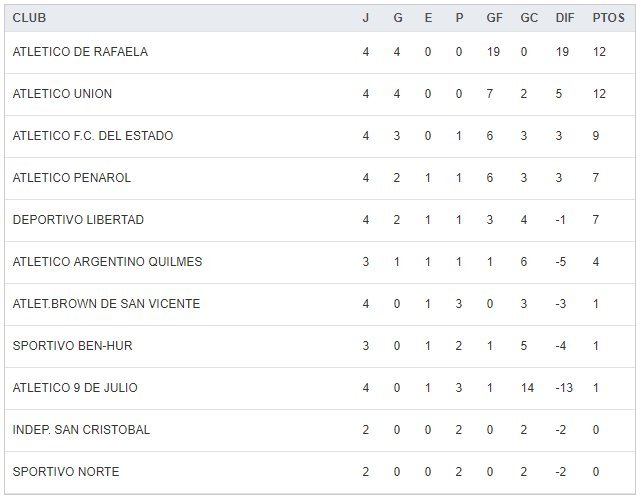Click DEPORTIVO LIBERTAD team name

78,220
